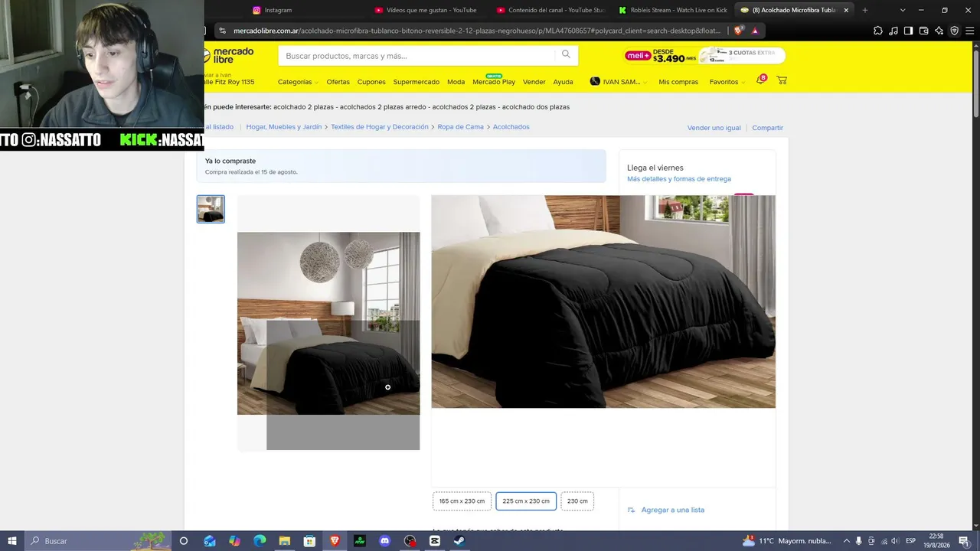This screenshot has height=551, width=980.
Task: Select the product gallery thumbnail
Action: 211,209
